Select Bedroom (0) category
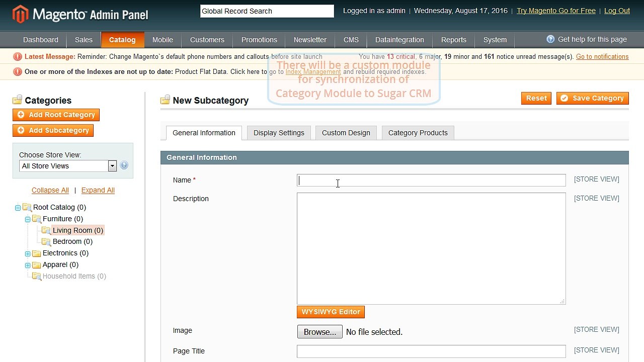The width and height of the screenshot is (644, 362). pos(72,242)
